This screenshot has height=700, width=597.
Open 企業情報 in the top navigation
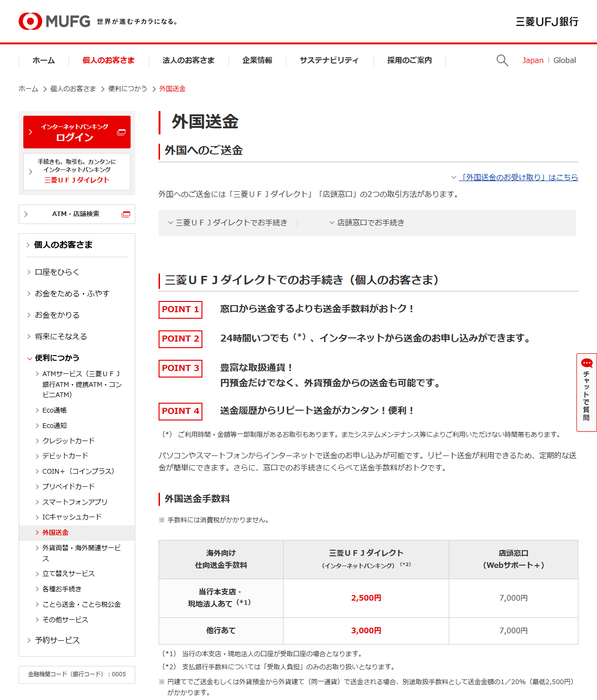[x=257, y=61]
